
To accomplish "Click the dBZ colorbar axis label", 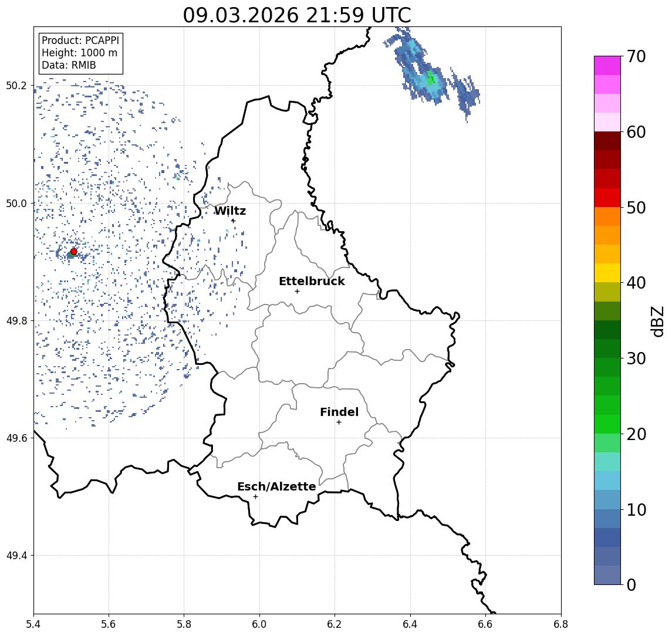I will (x=657, y=321).
